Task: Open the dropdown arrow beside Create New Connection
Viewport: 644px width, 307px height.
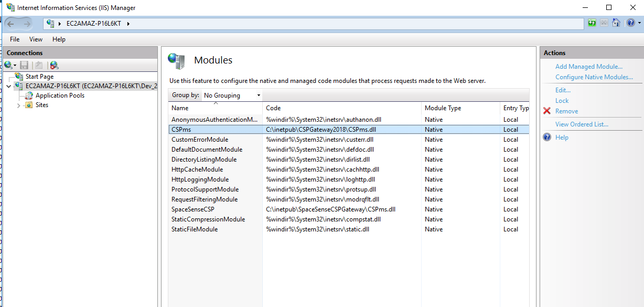Action: [15, 66]
